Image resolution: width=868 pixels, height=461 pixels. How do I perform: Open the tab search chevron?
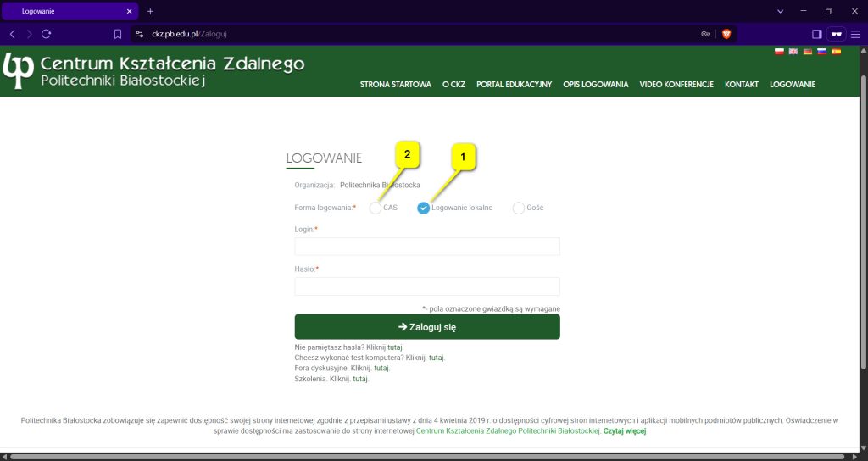tap(780, 11)
